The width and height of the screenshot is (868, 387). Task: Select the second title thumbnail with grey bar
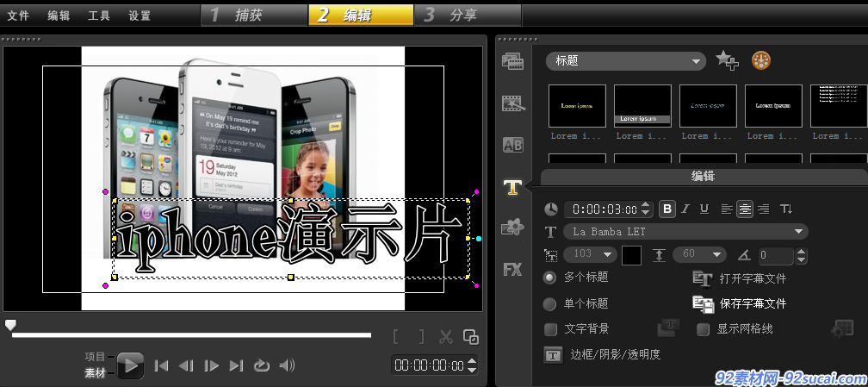click(x=642, y=106)
